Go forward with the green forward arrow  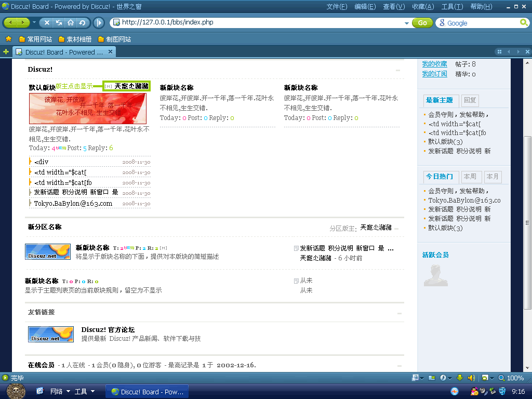(23, 23)
